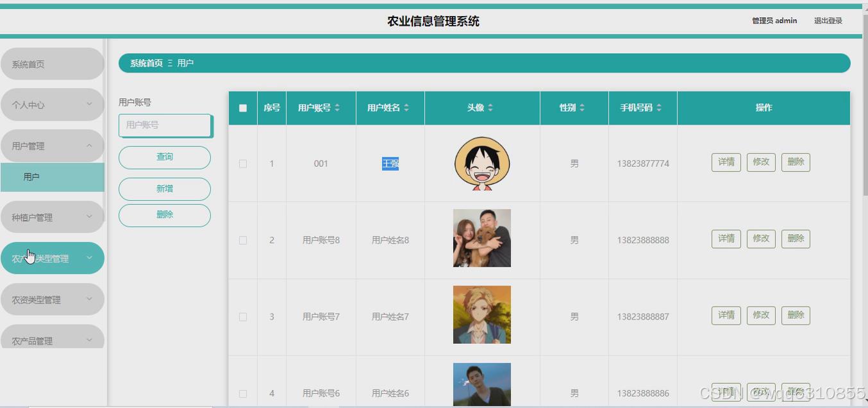Click the 序号 column header

pyautogui.click(x=272, y=108)
